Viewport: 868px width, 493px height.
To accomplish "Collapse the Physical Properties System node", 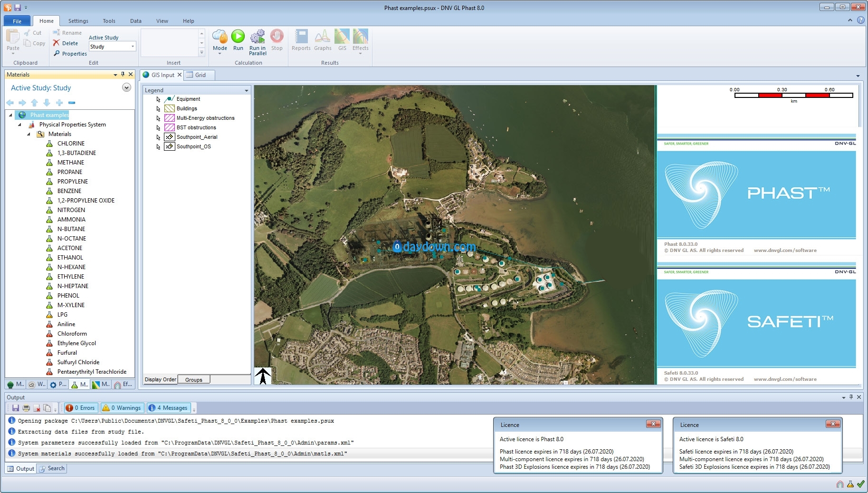I will pos(19,125).
